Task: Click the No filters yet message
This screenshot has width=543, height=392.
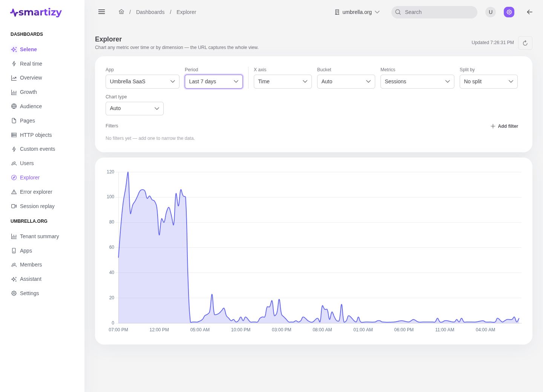Action: pos(150,138)
